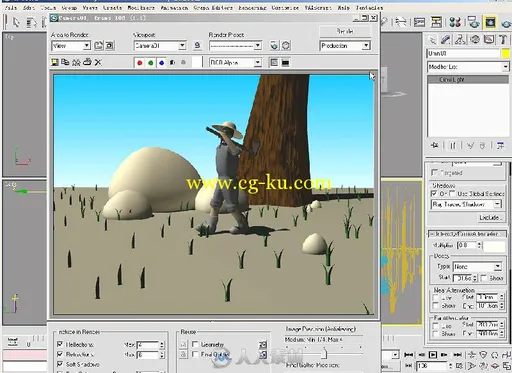Click the Copy Image icon in render window
Viewport: 512px width, 373px height.
tap(65, 62)
